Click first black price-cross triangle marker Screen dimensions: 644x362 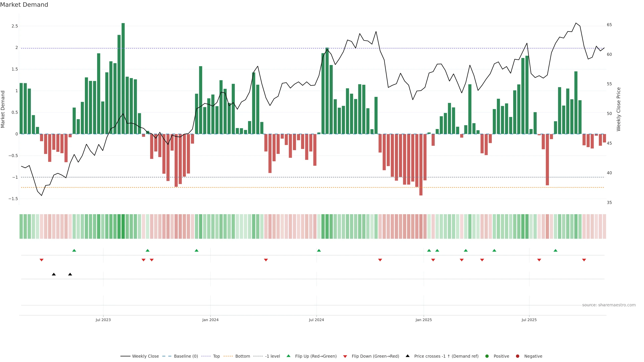(x=54, y=274)
